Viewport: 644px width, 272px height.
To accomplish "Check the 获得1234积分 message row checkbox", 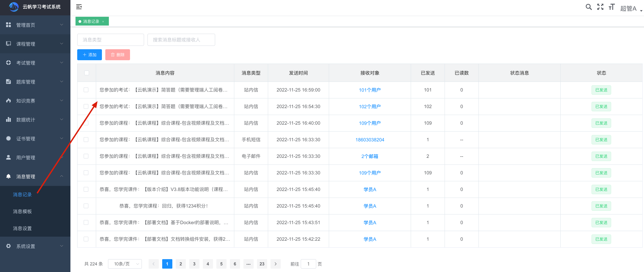I will coord(86,206).
